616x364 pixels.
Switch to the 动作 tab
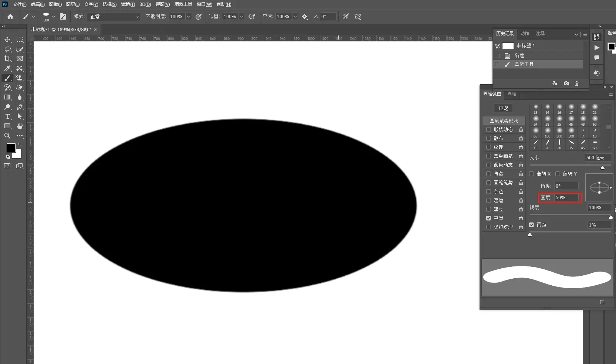click(524, 34)
